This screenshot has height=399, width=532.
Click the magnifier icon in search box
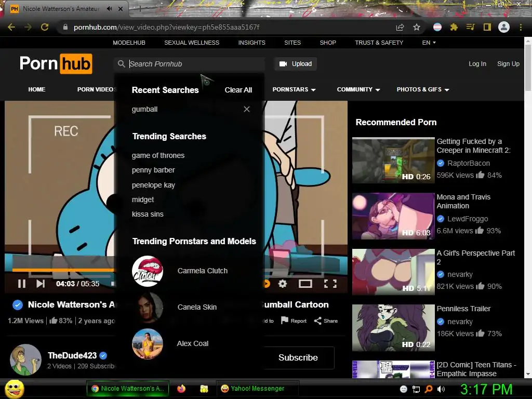[121, 64]
